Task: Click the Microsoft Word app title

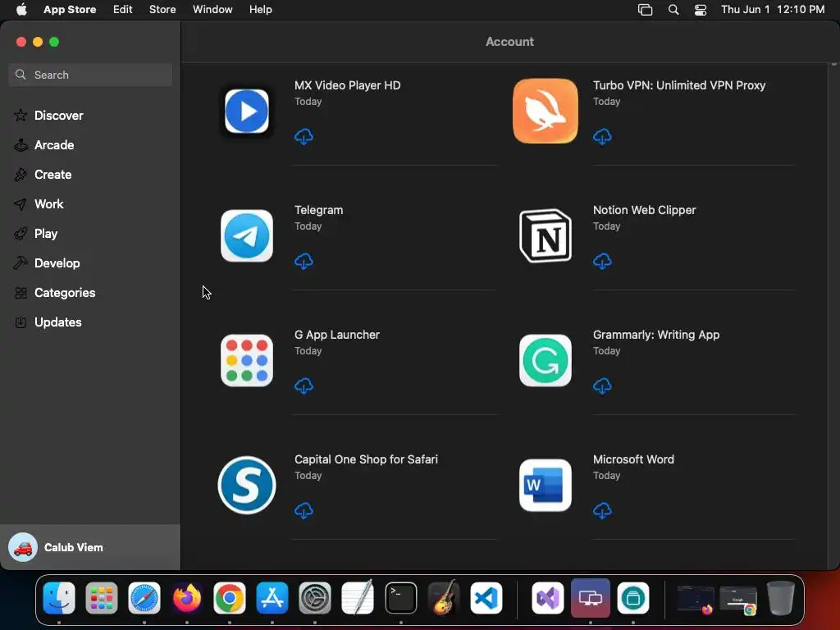Action: coord(633,459)
